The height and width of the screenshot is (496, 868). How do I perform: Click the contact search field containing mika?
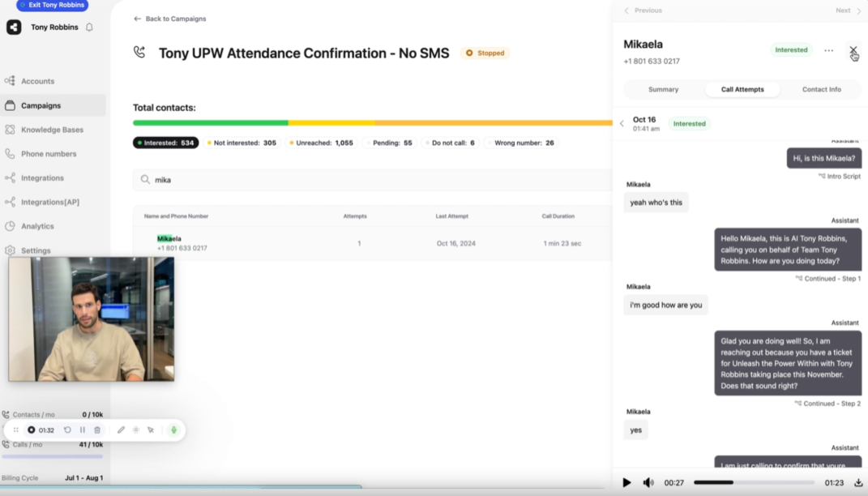point(372,180)
